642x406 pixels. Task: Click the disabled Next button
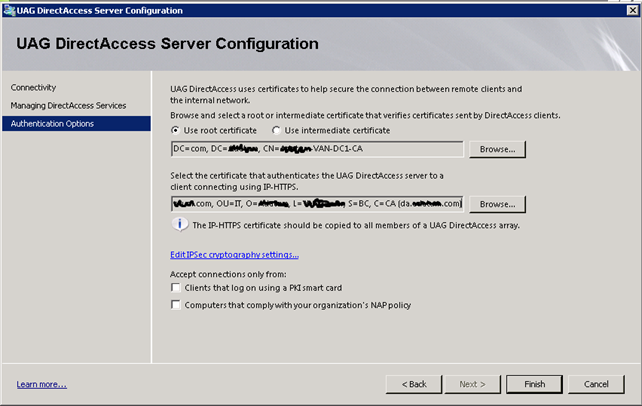click(472, 384)
